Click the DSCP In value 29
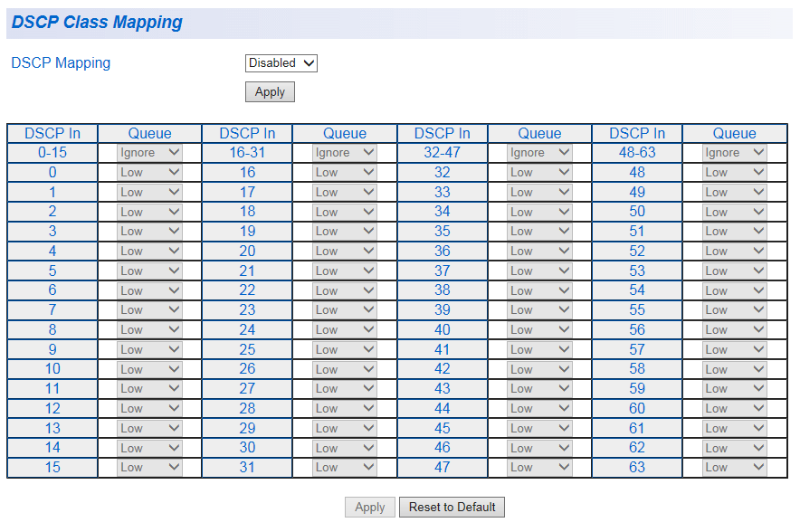Image resolution: width=800 pixels, height=532 pixels. point(247,429)
